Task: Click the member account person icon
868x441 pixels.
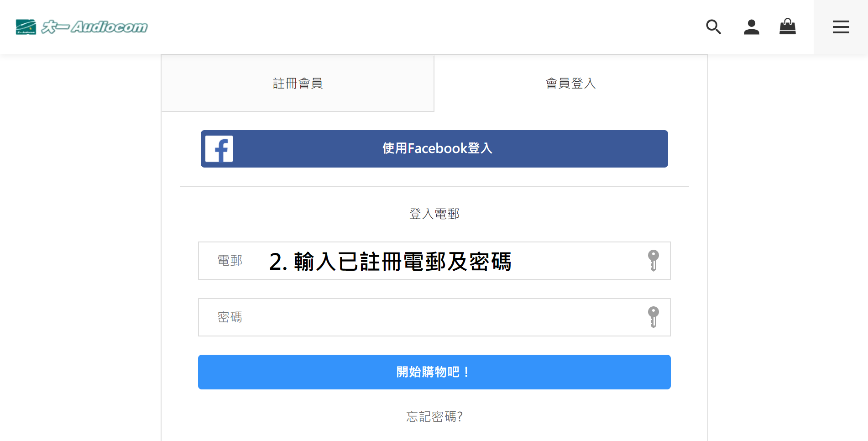Action: click(x=751, y=27)
